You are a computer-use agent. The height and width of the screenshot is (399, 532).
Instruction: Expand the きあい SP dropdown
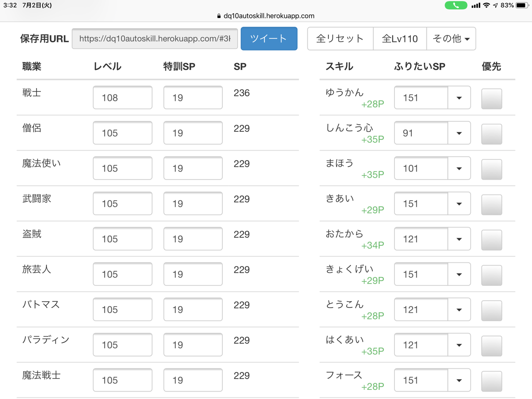pos(459,204)
